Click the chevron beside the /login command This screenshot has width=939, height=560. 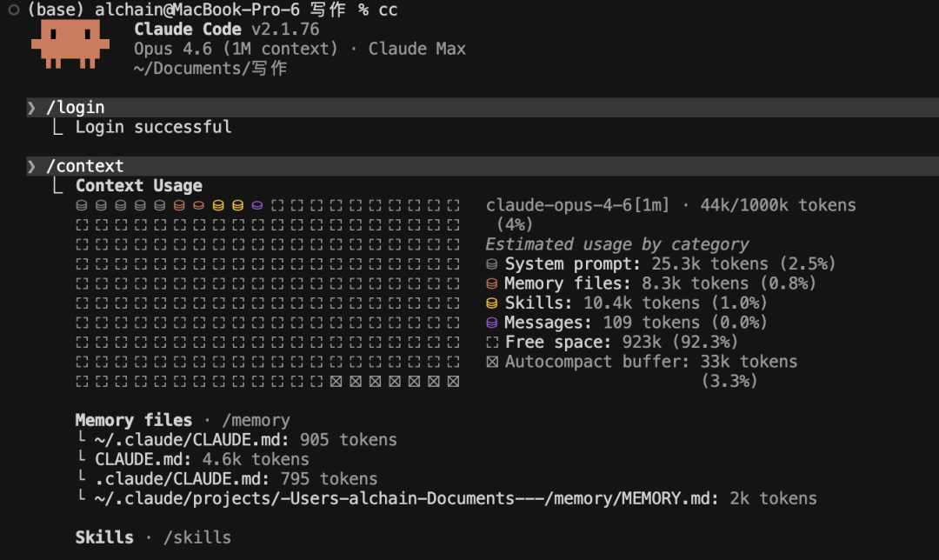point(32,108)
